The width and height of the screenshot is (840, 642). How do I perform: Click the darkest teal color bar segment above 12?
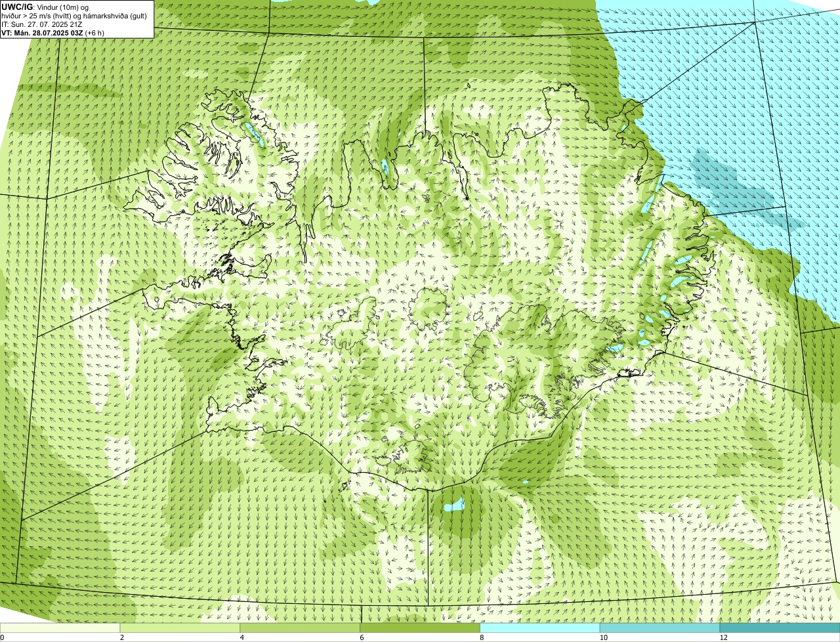point(780,628)
